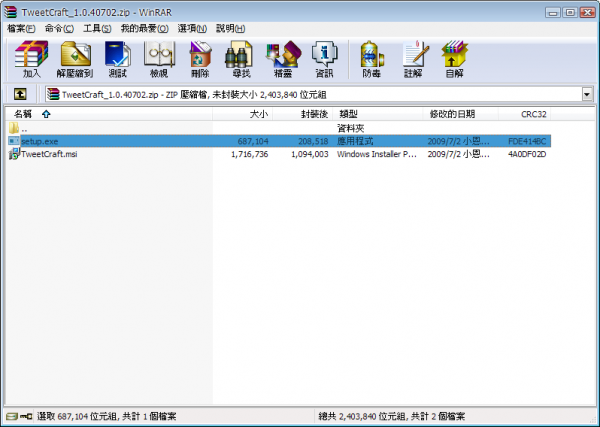
Task: Click the 687,104 size value
Action: coord(253,141)
